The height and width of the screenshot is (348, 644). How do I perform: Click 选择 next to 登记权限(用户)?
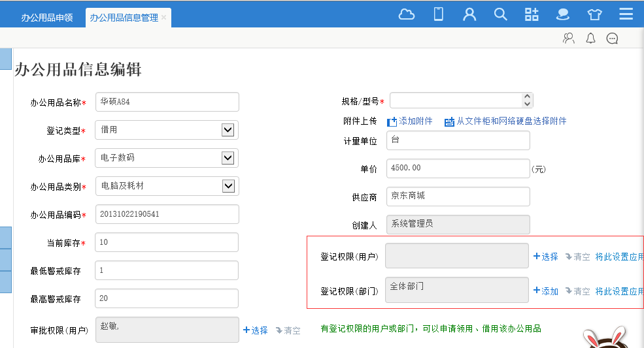tap(546, 257)
